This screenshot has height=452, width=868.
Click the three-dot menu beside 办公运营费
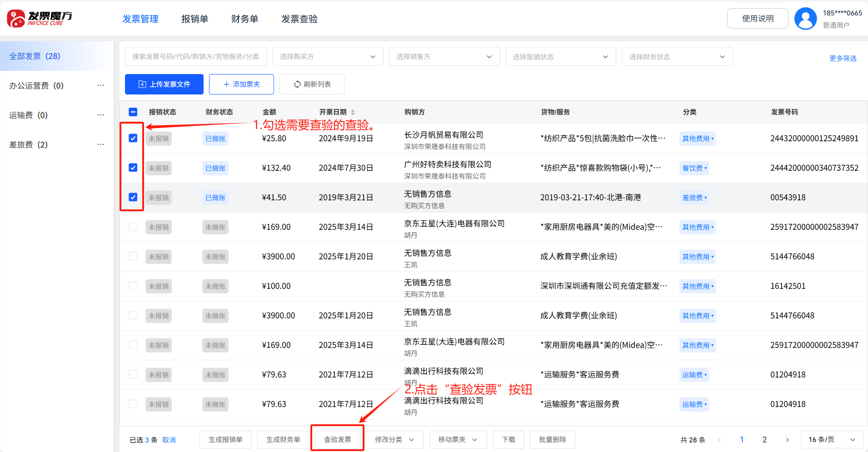(100, 85)
